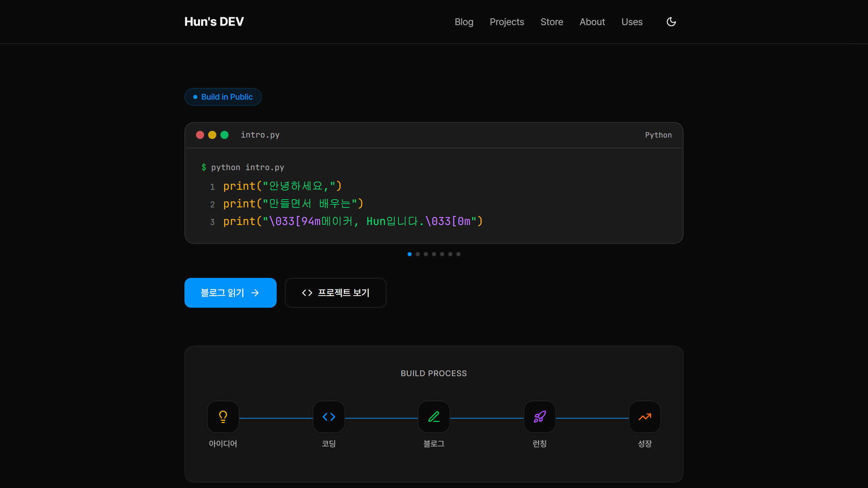
Task: Click the yellow dot in the code window
Action: pyautogui.click(x=212, y=135)
